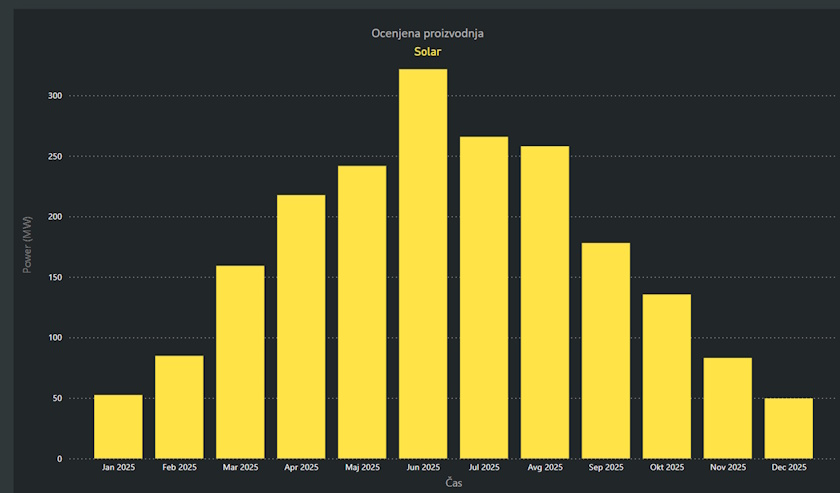Viewport: 840px width, 493px height.
Task: Click the Mar 2025 bar
Action: [x=240, y=362]
